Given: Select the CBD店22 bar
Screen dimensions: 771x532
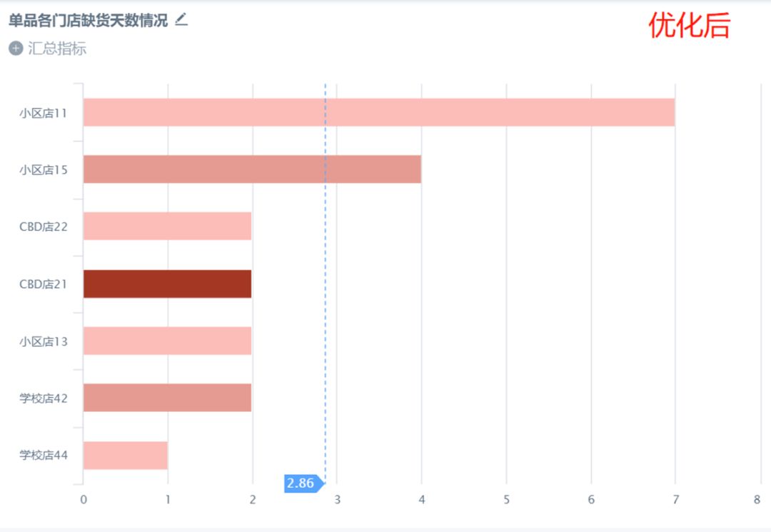Looking at the screenshot, I should [167, 226].
